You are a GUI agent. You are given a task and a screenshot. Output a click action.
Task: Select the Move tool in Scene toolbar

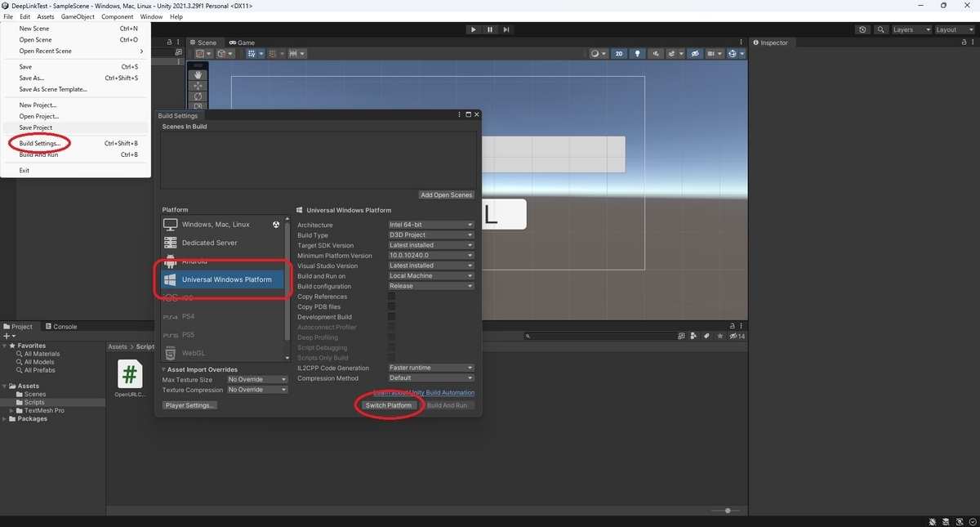click(198, 86)
